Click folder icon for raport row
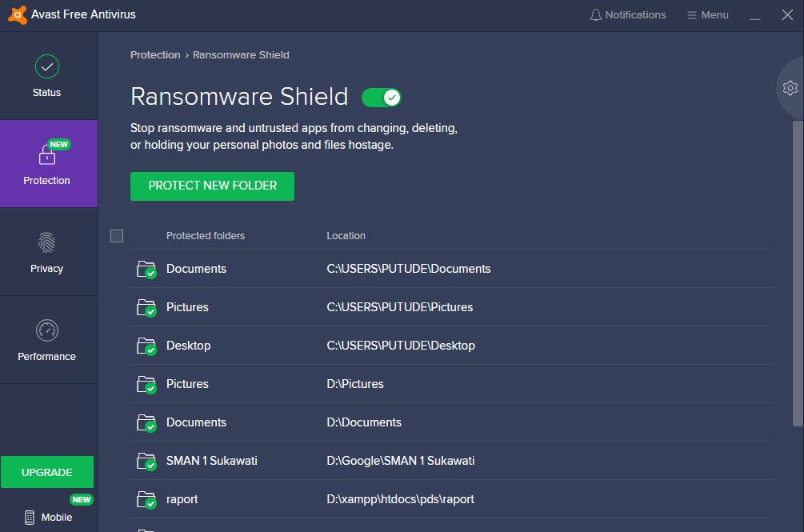The width and height of the screenshot is (804, 532). (146, 500)
